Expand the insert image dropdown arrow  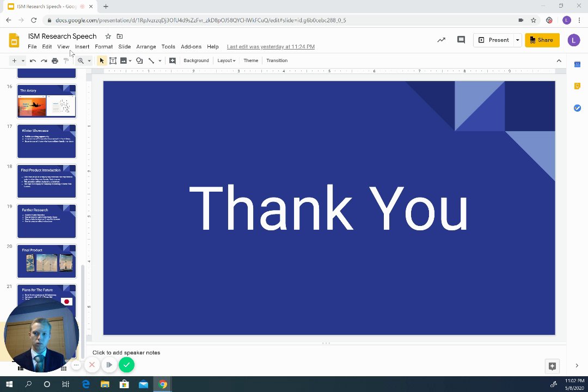coord(130,61)
